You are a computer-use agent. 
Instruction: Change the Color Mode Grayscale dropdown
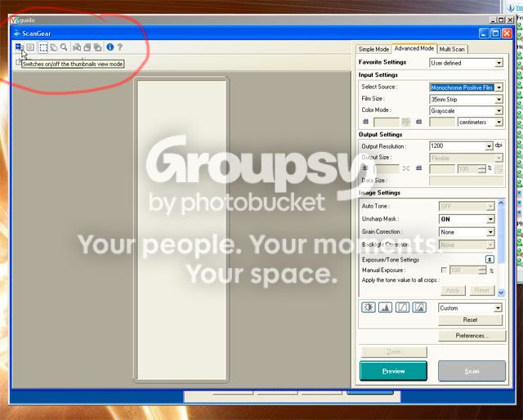pos(467,111)
